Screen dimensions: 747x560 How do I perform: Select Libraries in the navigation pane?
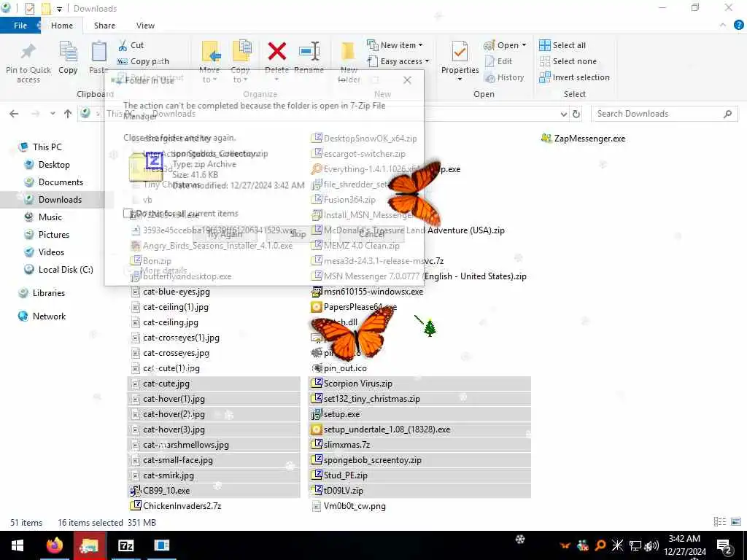click(x=49, y=293)
